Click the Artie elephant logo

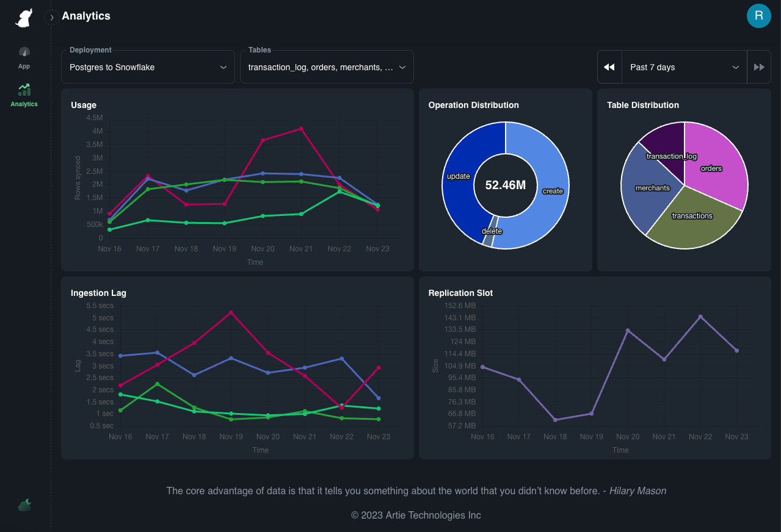pyautogui.click(x=24, y=18)
